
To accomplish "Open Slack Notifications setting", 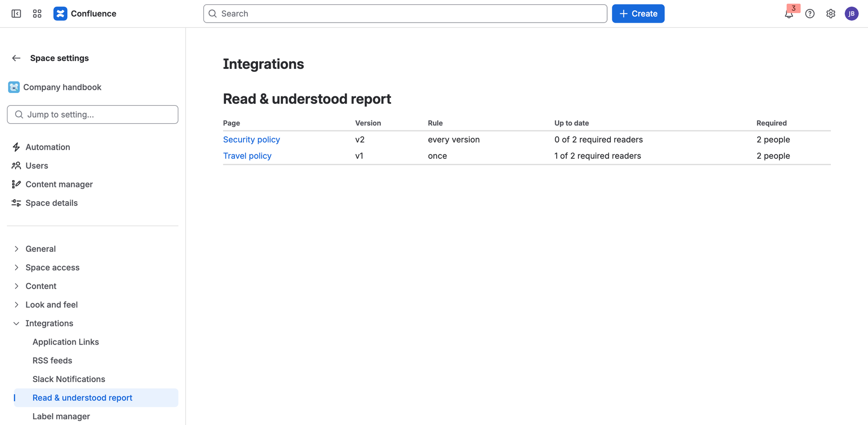I will [x=69, y=379].
